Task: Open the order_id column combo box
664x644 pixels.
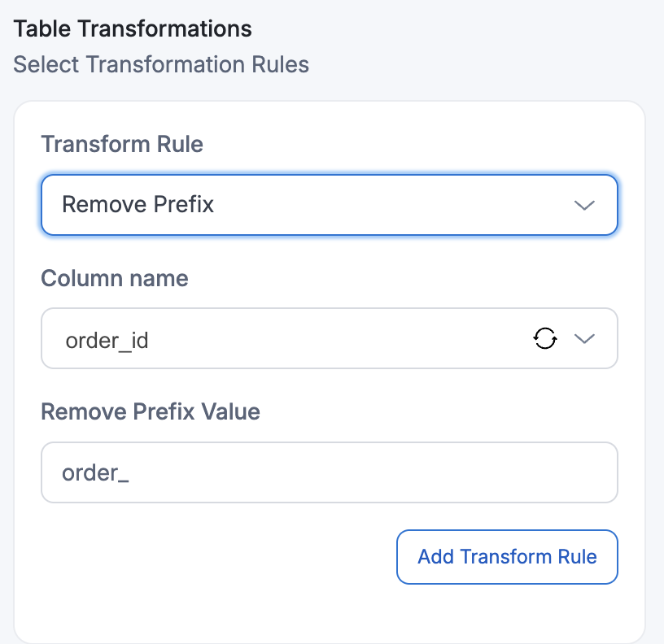Action: 285,339
